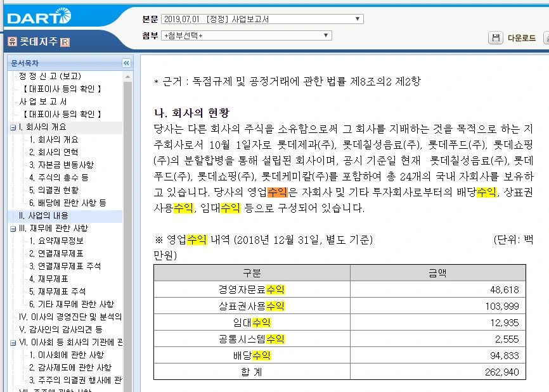Click the 유 market badge icon beside 롯데지주
Viewport: 549px width, 392px height.
point(12,42)
